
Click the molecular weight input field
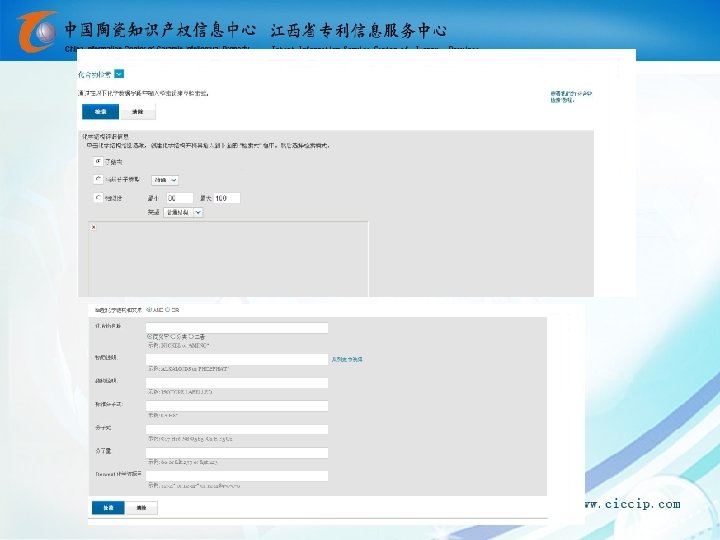click(x=237, y=453)
